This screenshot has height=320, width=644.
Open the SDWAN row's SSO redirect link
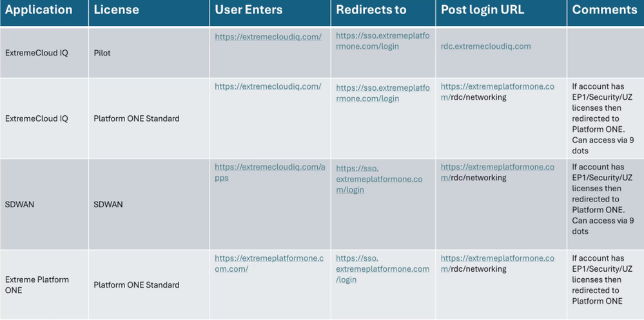pyautogui.click(x=379, y=180)
